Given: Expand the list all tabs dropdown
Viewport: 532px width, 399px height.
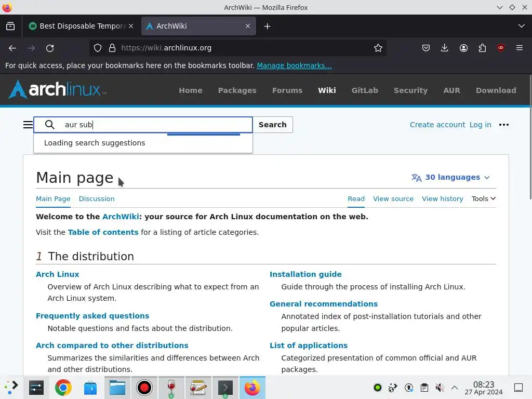Looking at the screenshot, I should pos(522,26).
